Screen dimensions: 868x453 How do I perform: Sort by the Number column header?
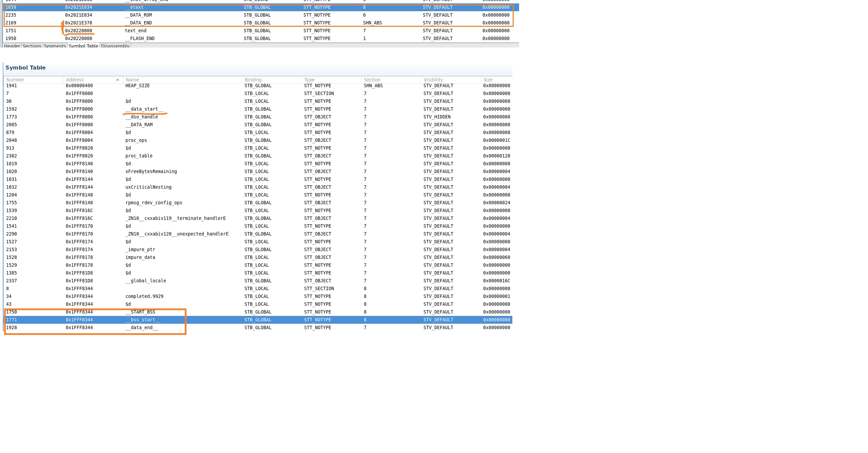[x=15, y=80]
